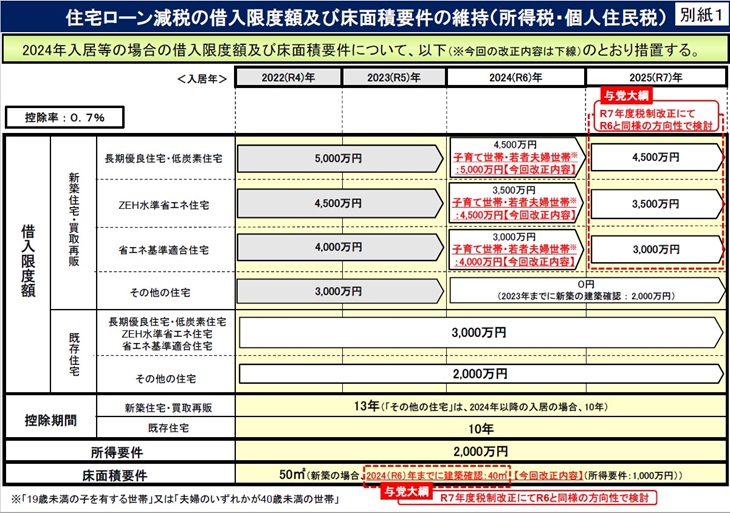The width and height of the screenshot is (730, 513).
Task: Click the '長期優良住宅・低炭素住宅' row label for new housing
Action: tap(163, 158)
